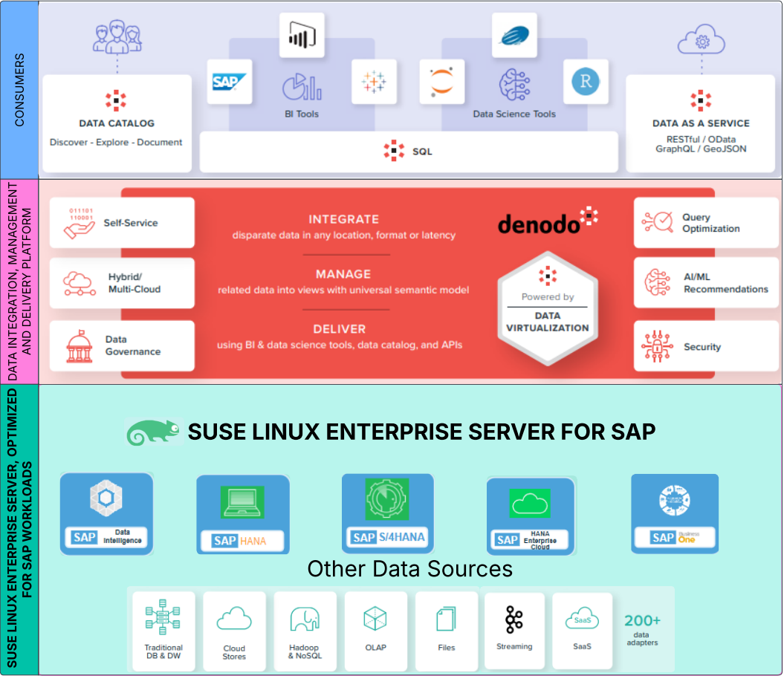The height and width of the screenshot is (676, 784).
Task: Click the SAP logo tile near BI Tools
Action: 229,82
